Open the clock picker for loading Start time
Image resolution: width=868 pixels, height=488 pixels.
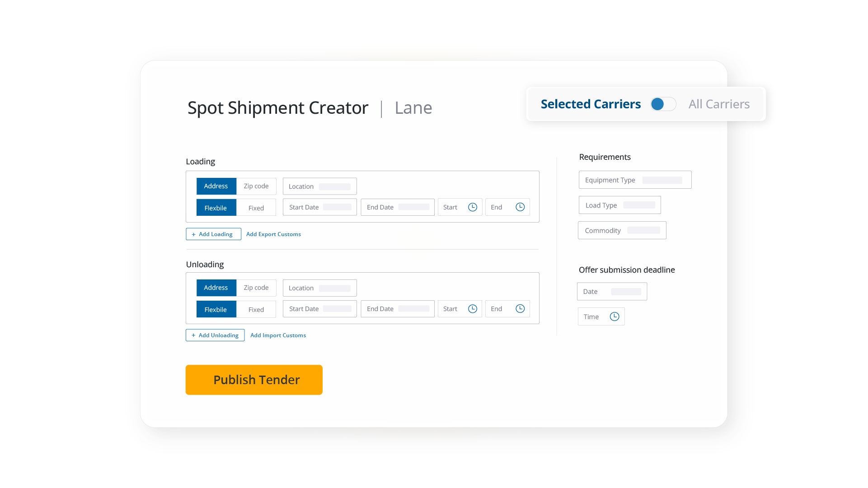(473, 207)
